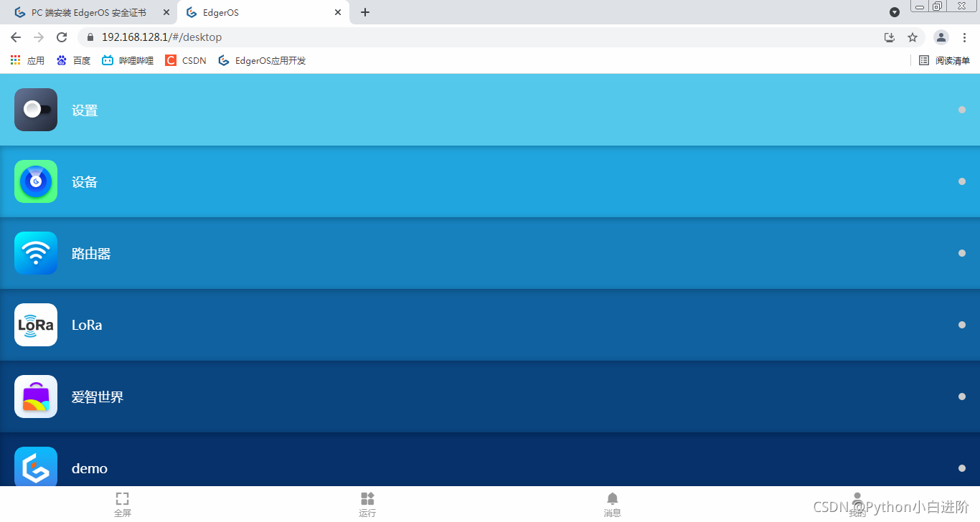This screenshot has width=980, height=522.
Task: Open the 哔哩哔哩 bookmark
Action: click(128, 60)
